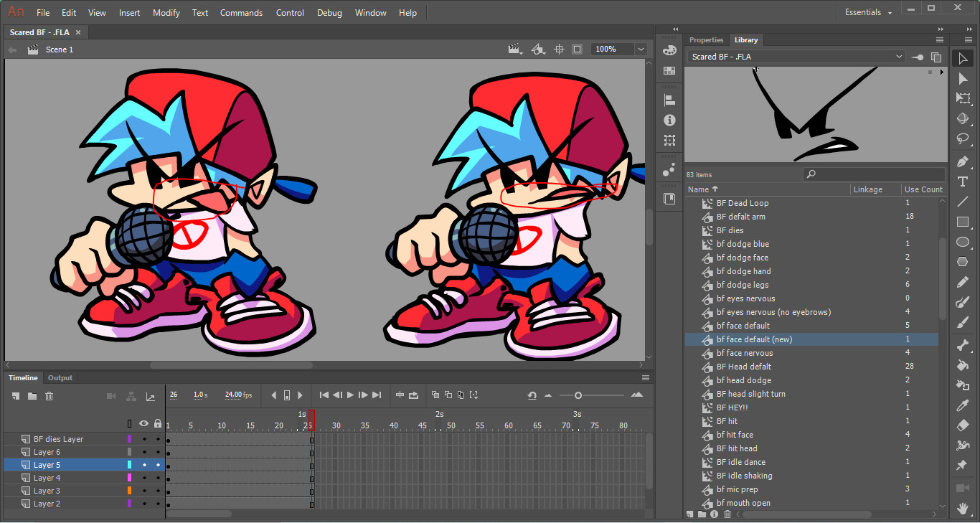Toggle all layers visibility eye header
Viewport: 980px width, 523px height.
pyautogui.click(x=143, y=423)
